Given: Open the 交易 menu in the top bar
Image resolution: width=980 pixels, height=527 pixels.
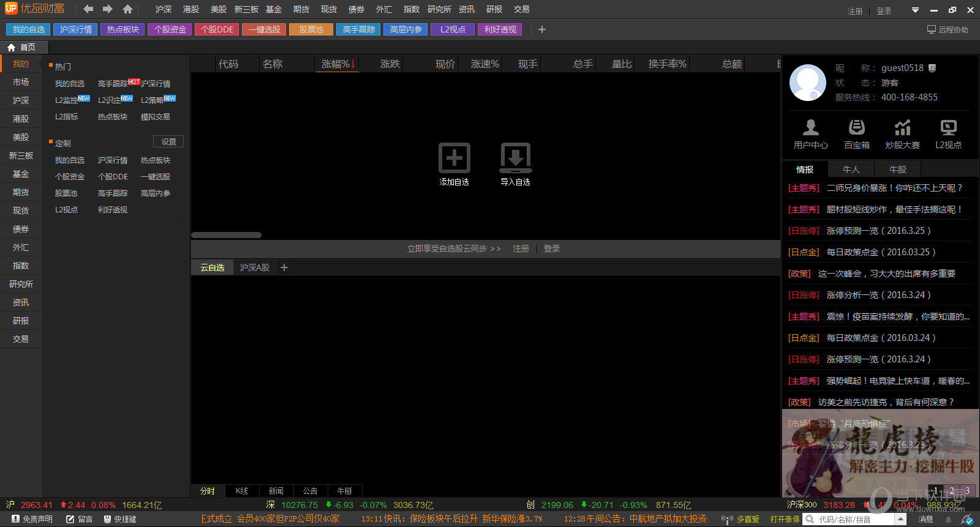Looking at the screenshot, I should pos(522,9).
